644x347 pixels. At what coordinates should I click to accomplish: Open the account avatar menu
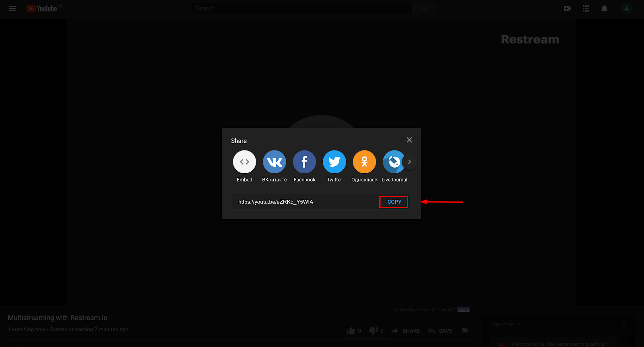(x=627, y=8)
